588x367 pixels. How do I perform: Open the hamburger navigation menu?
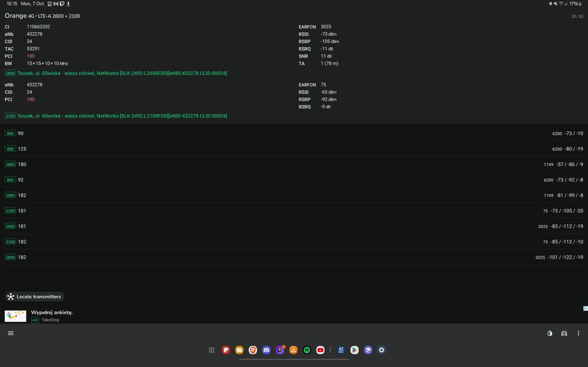(x=11, y=333)
